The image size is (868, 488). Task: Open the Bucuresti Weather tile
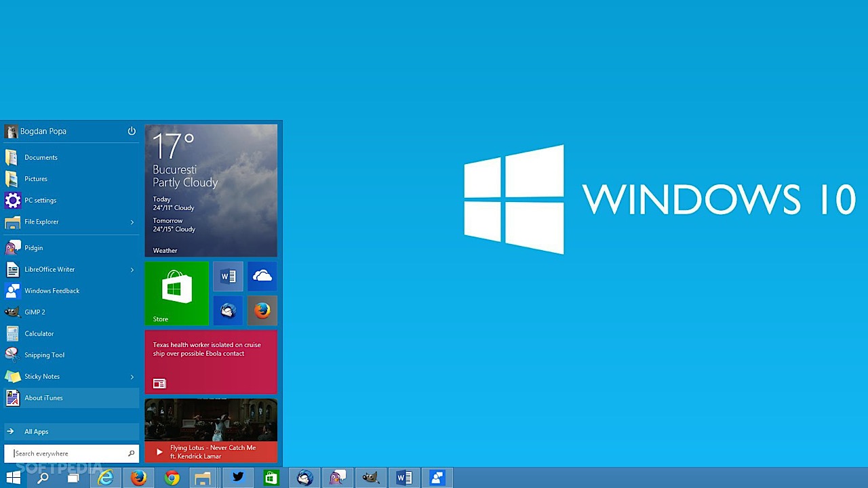pyautogui.click(x=211, y=190)
